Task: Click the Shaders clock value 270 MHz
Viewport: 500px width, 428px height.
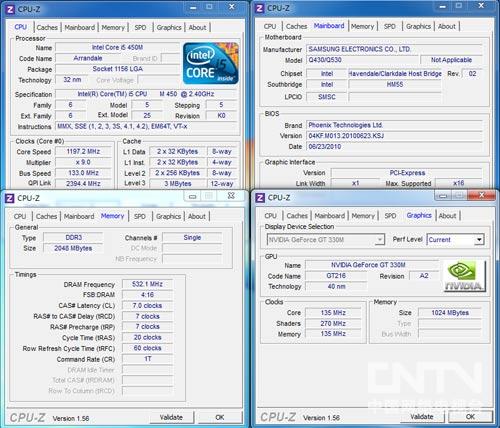Action: (x=333, y=323)
